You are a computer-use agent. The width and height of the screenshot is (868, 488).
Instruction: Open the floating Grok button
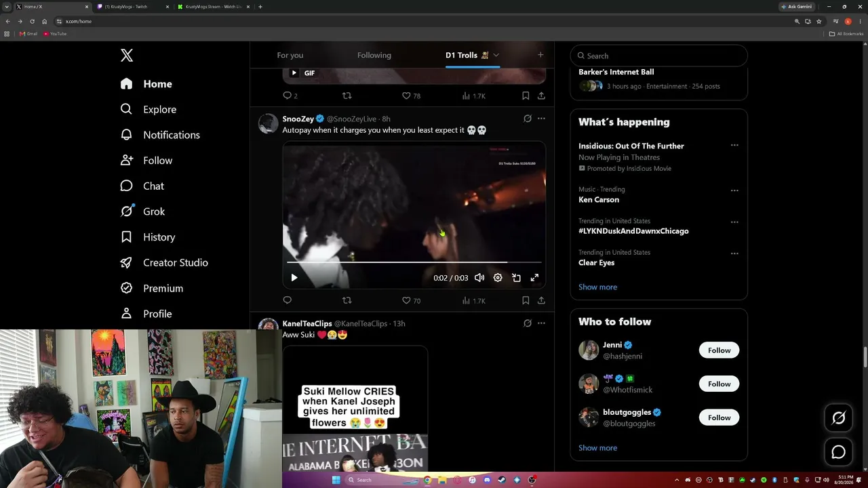838,418
